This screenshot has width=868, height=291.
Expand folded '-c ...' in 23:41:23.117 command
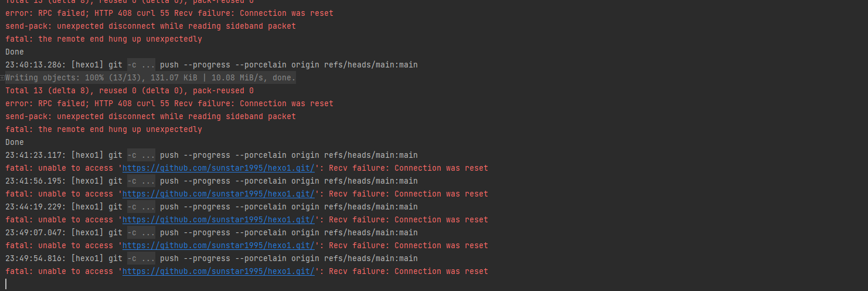(141, 155)
